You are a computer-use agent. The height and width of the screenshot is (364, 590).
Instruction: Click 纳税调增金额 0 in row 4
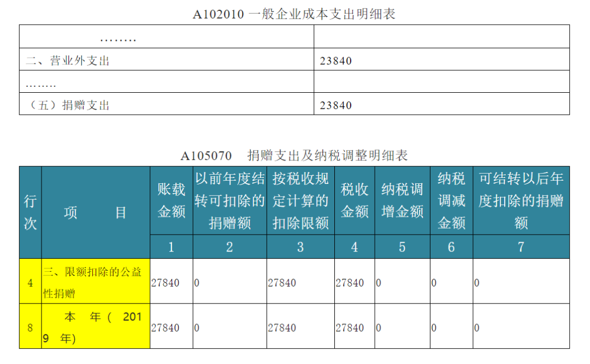(x=379, y=283)
